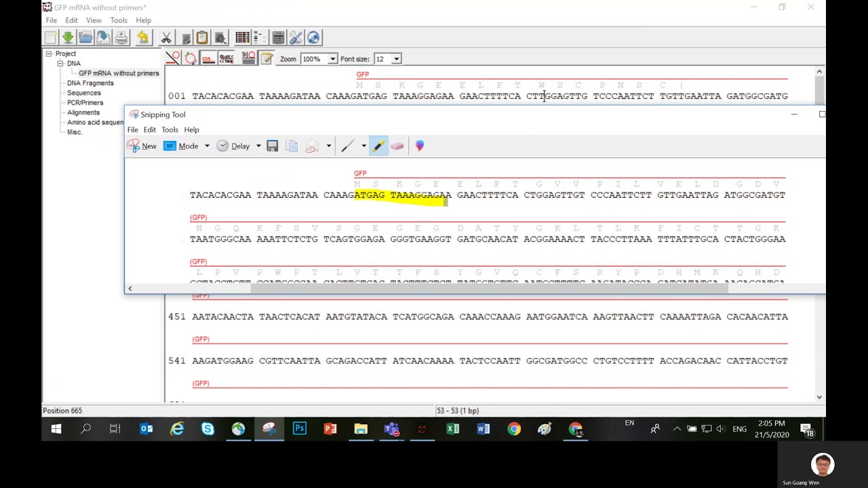Open a file with the folder icon

tap(85, 38)
